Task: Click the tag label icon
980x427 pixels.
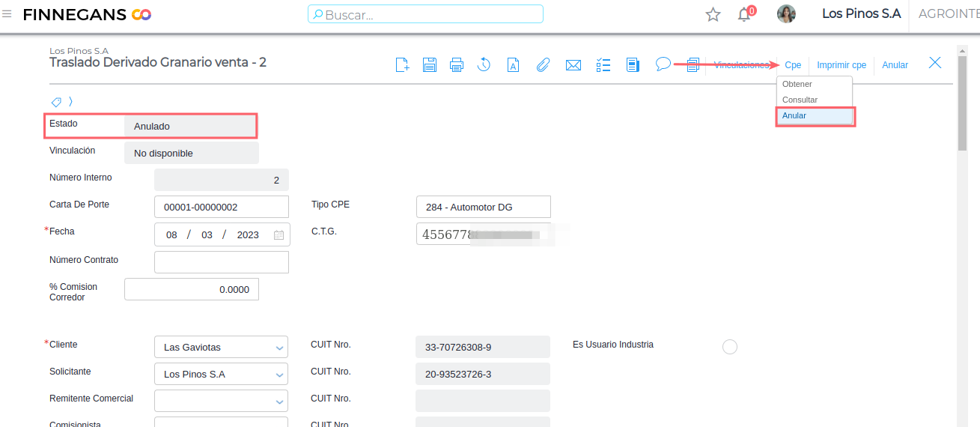Action: pos(56,101)
